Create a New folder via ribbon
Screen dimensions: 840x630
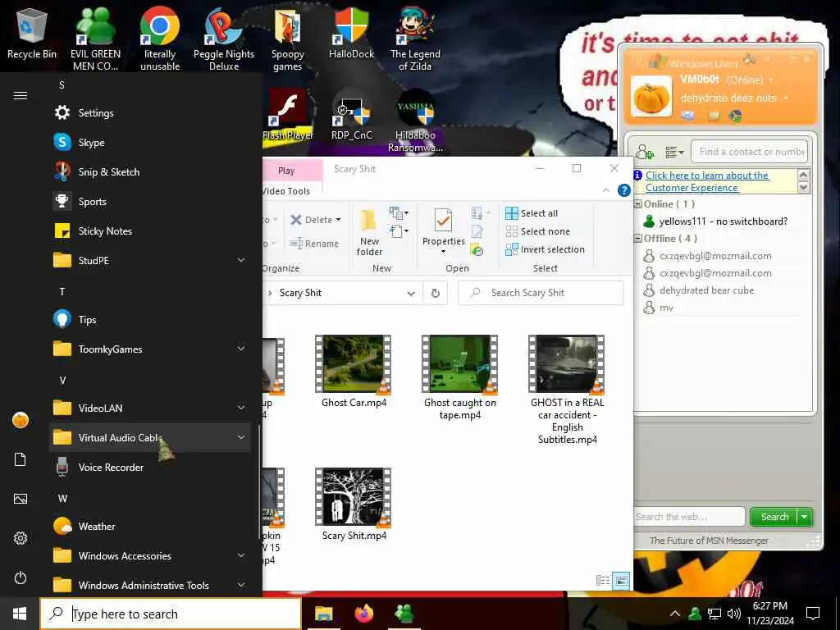(x=369, y=232)
